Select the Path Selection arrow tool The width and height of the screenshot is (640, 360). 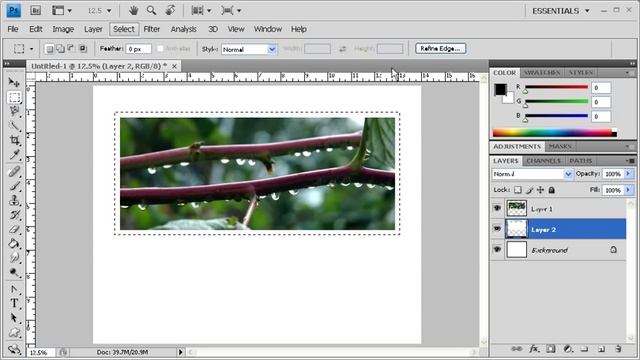pos(14,318)
